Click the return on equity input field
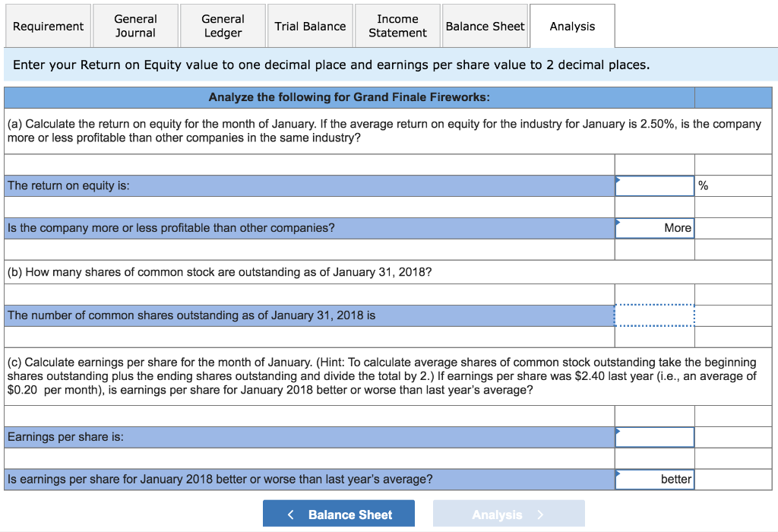Viewport: 778px width, 532px height. (654, 185)
